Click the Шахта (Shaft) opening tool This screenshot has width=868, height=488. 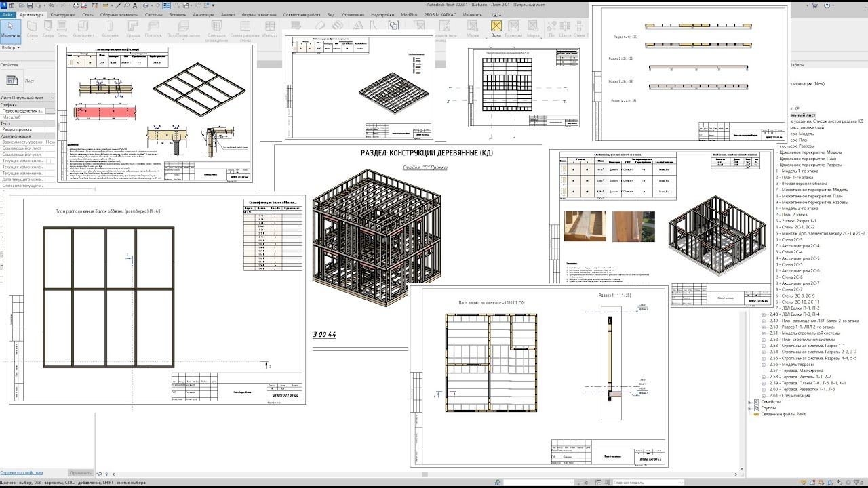pyautogui.click(x=566, y=28)
